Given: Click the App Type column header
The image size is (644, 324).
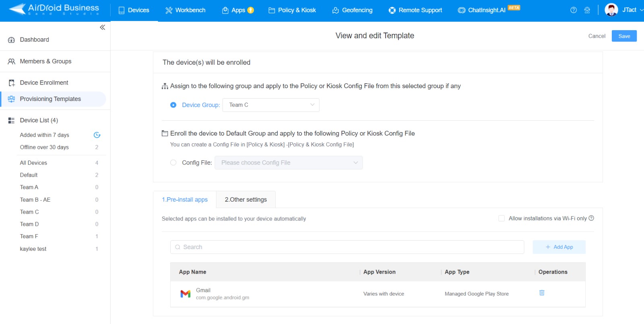Looking at the screenshot, I should [457, 272].
